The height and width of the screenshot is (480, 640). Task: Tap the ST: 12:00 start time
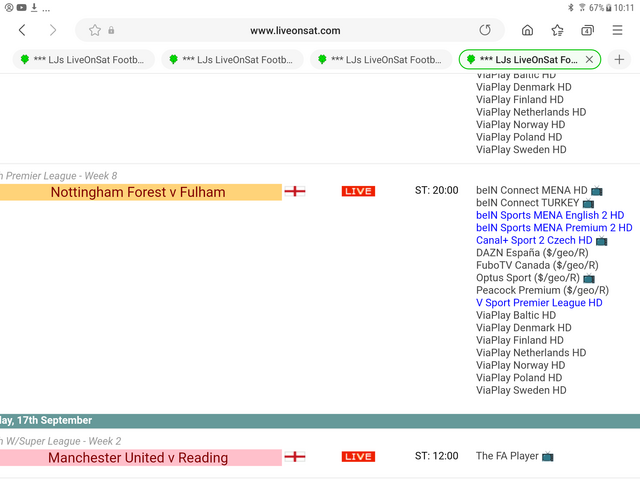click(x=436, y=456)
